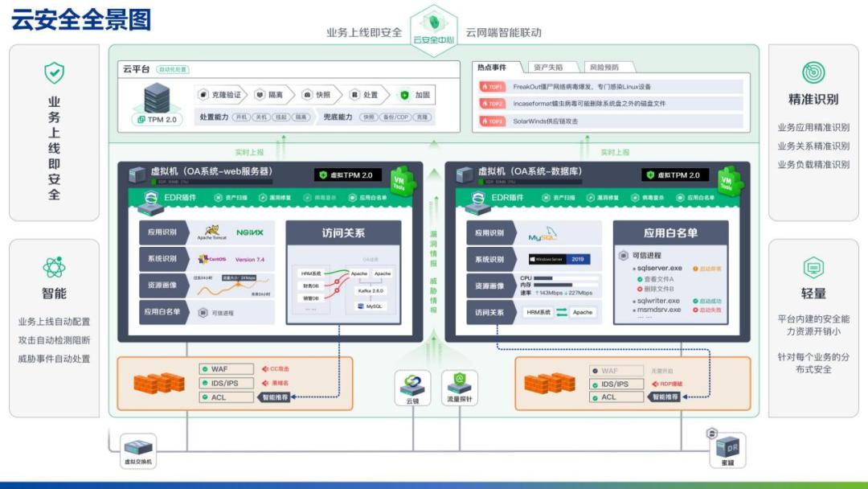Open the 蜜罐 honeypot icon
The image size is (868, 489).
pos(727,446)
